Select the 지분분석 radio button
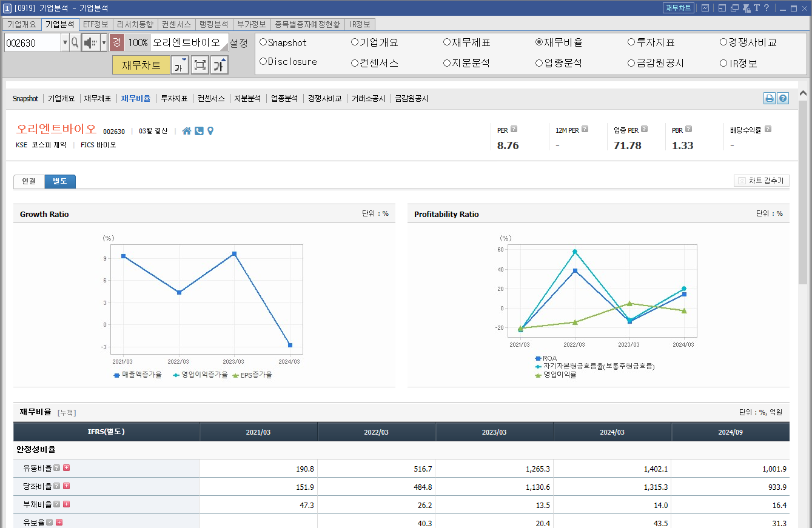The height and width of the screenshot is (528, 812). (447, 63)
